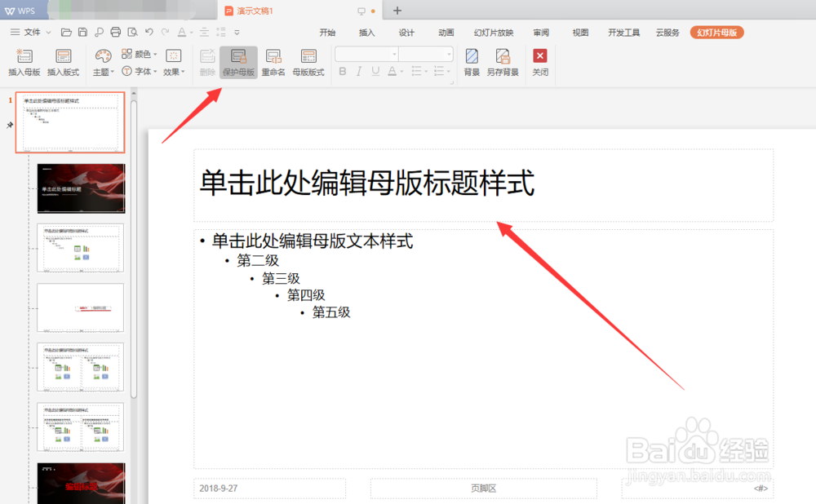The height and width of the screenshot is (504, 816).
Task: Click the print icon in quick toolbar
Action: pos(116,33)
